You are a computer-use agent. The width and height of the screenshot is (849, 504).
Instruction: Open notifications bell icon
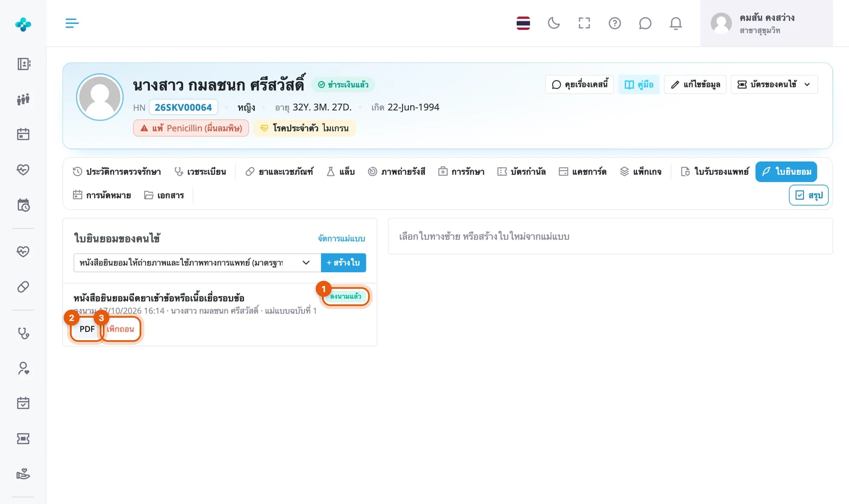(x=675, y=23)
